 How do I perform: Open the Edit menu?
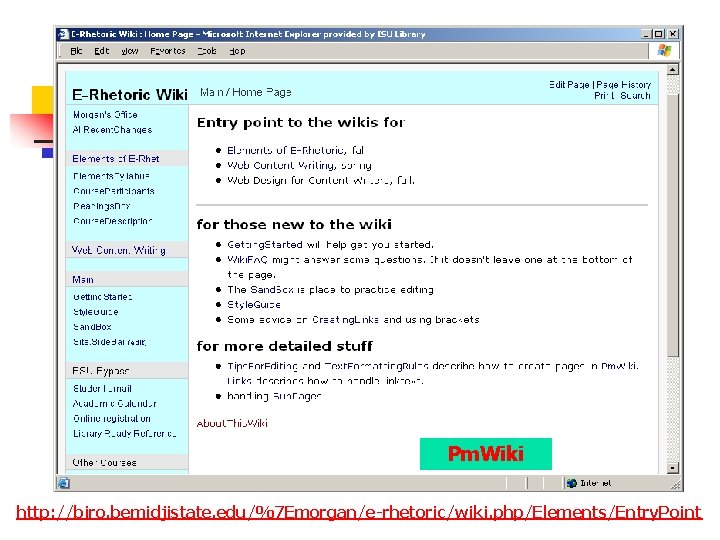[101, 51]
